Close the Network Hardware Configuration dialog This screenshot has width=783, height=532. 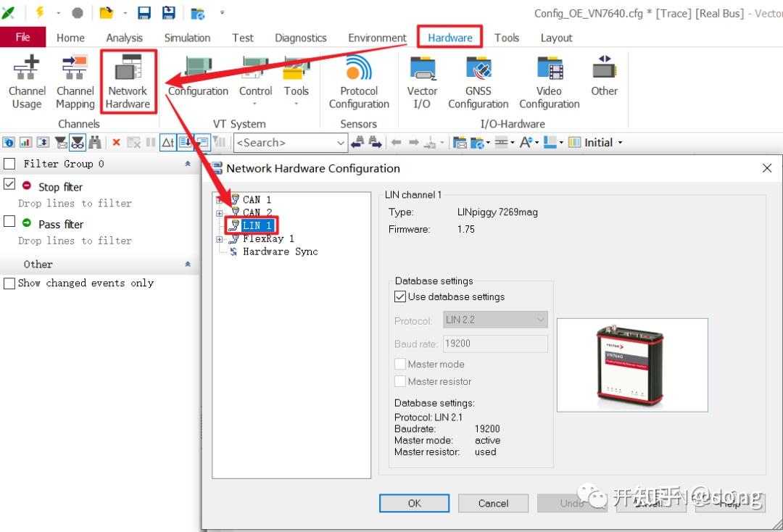point(767,169)
